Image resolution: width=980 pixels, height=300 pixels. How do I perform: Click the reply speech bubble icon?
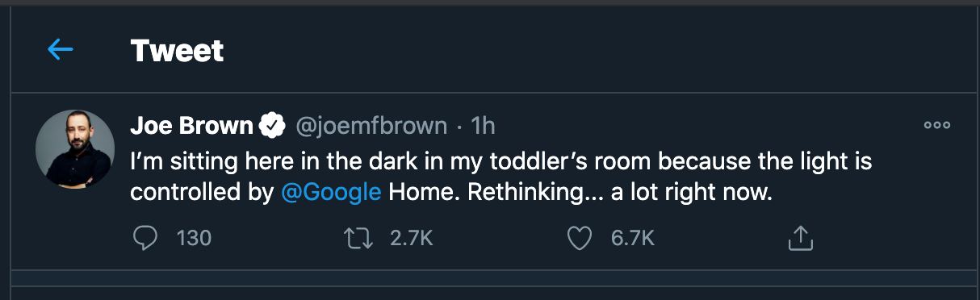(x=144, y=238)
